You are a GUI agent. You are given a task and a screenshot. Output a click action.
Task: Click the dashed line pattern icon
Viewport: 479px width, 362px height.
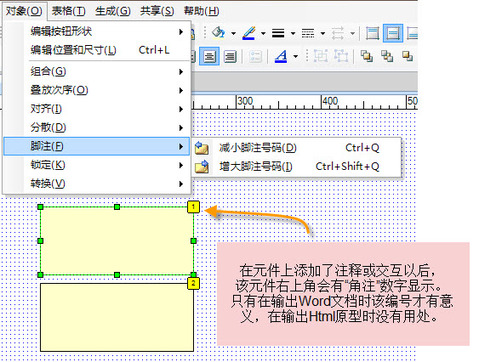point(308,33)
